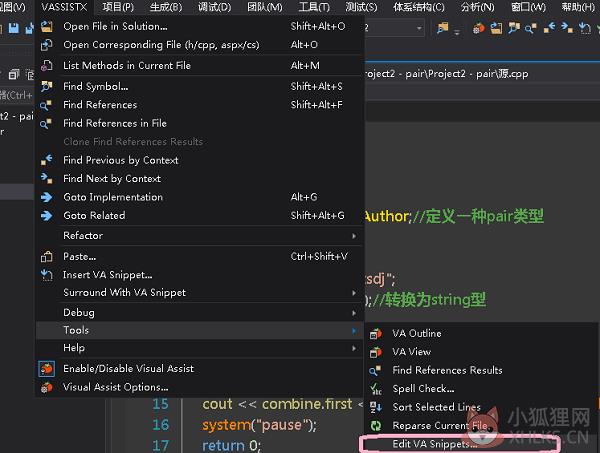Click VA View icon in submenu
Viewport: 600px width, 453px height.
tap(375, 352)
